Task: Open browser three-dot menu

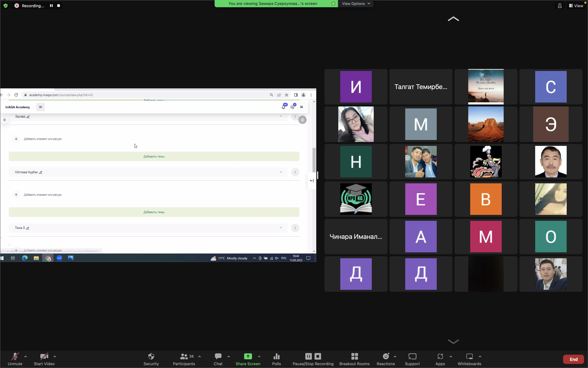Action: point(311,95)
